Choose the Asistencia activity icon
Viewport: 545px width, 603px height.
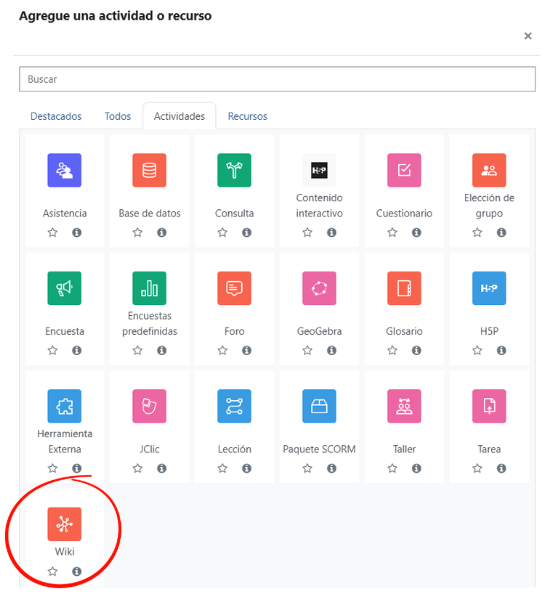point(64,170)
